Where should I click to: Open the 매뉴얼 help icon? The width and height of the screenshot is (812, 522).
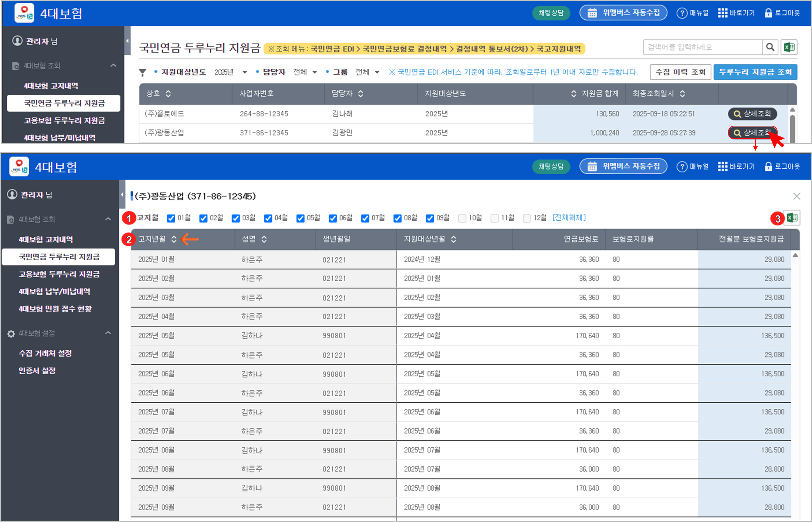[681, 13]
